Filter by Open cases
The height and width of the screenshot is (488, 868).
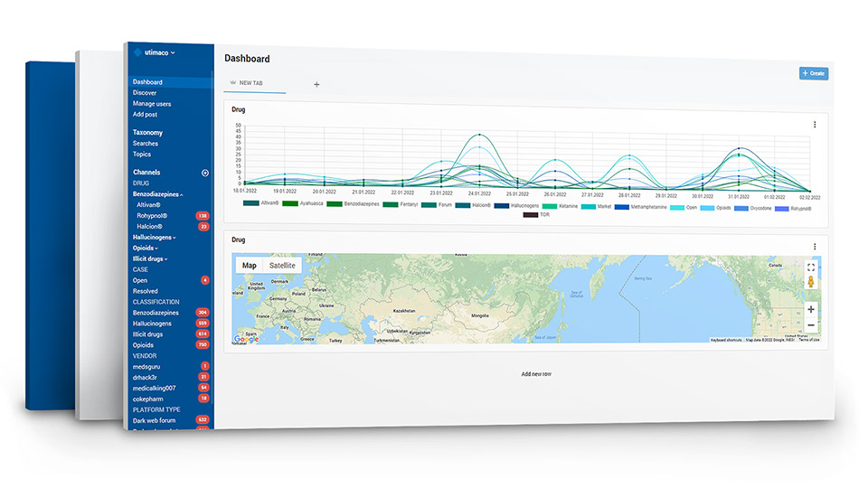(140, 280)
